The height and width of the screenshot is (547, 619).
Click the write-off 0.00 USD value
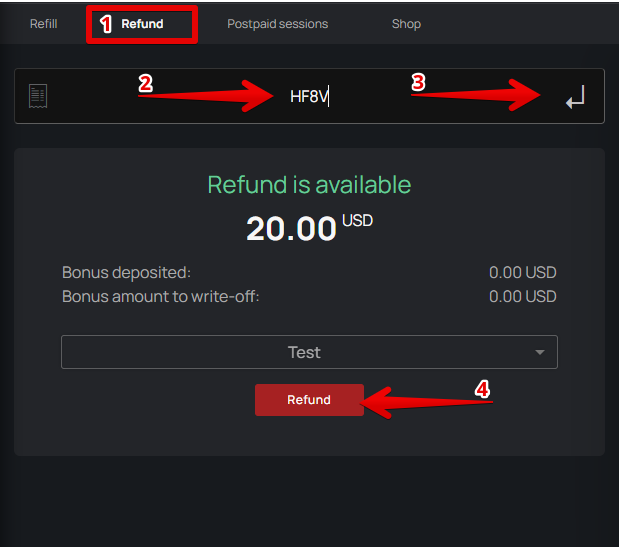(522, 296)
